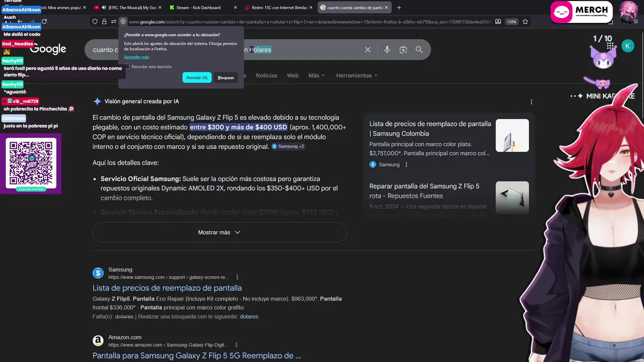Expand the 'Samsung +2' sources chip
The height and width of the screenshot is (362, 644).
[x=288, y=146]
